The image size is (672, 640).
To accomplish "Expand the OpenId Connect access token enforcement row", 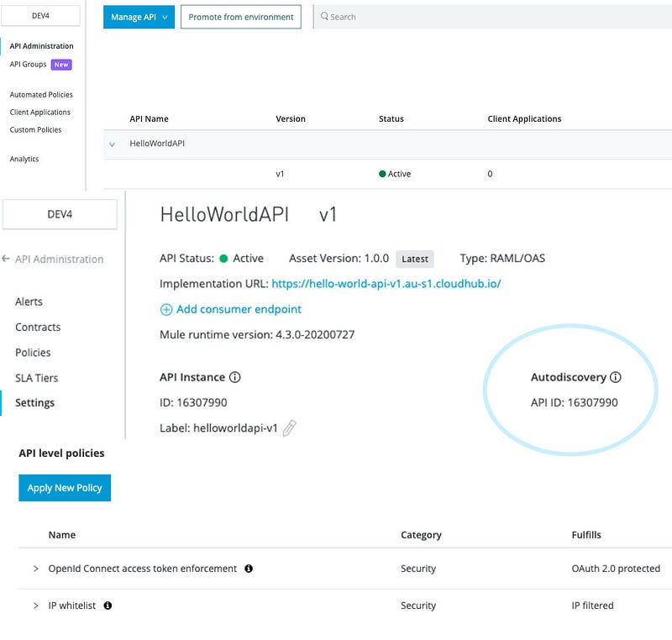I will click(x=36, y=569).
